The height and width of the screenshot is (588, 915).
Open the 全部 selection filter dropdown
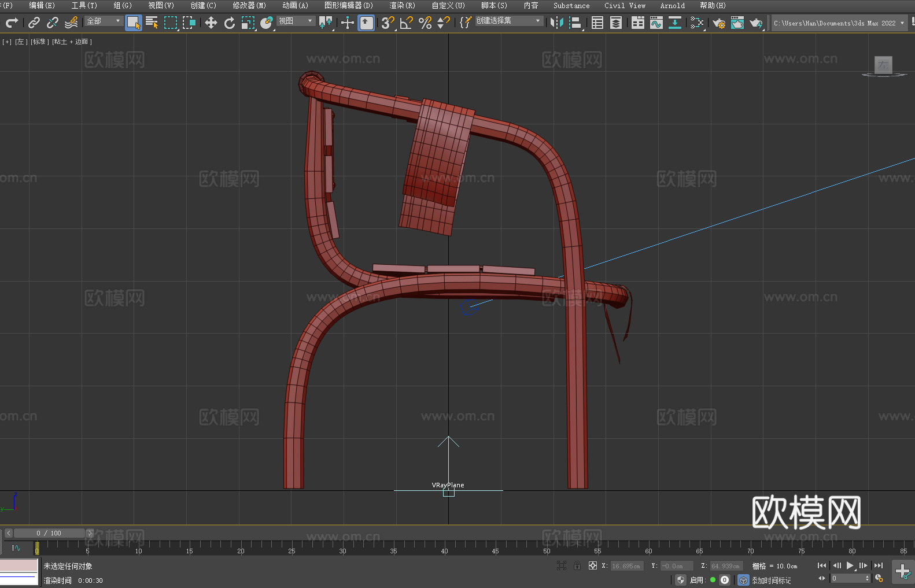[x=104, y=21]
